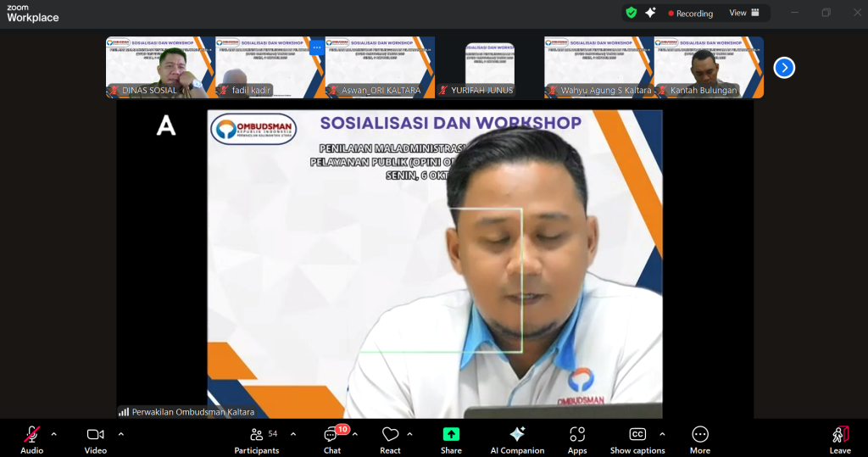Open the three-dots menu on fadil kadir tile
This screenshot has height=457, width=868.
pos(316,47)
